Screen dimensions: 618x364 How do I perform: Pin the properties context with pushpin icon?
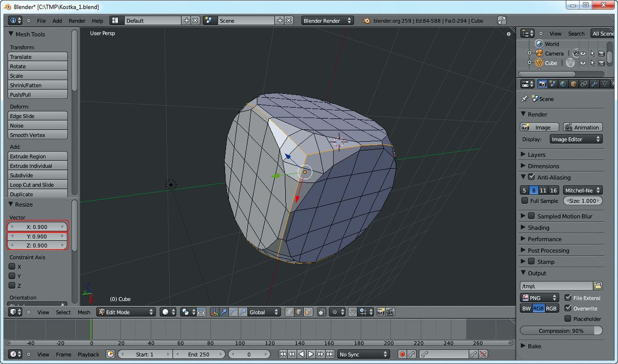click(524, 98)
